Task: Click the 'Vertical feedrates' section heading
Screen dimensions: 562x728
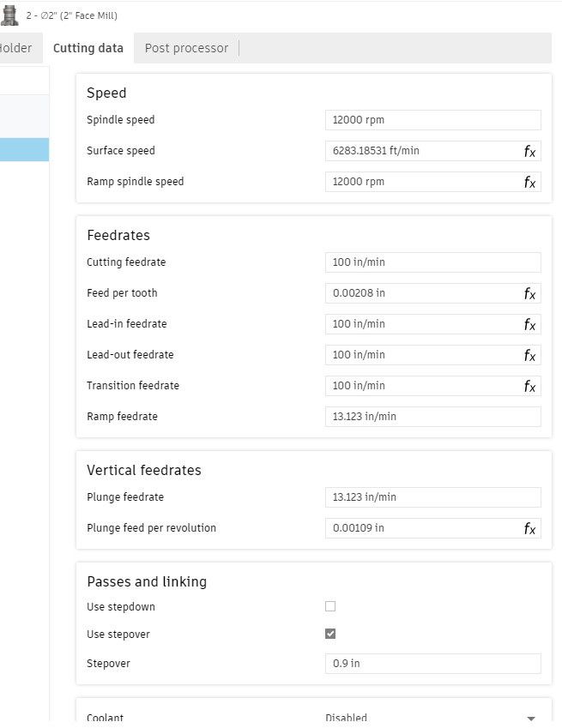Action: 144,470
